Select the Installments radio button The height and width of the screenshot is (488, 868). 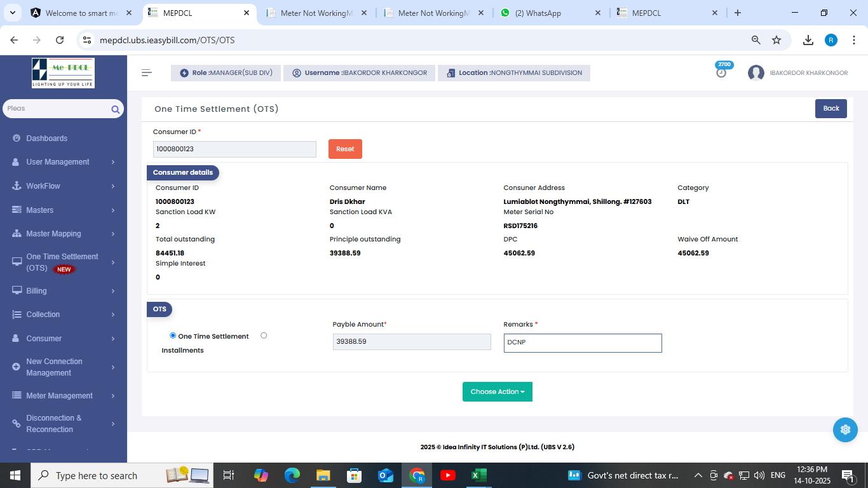264,335
